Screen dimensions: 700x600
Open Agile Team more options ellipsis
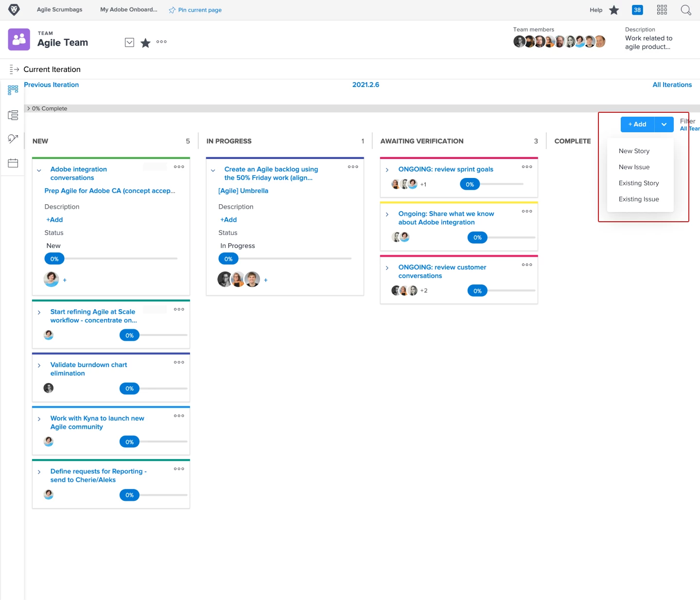click(x=161, y=42)
